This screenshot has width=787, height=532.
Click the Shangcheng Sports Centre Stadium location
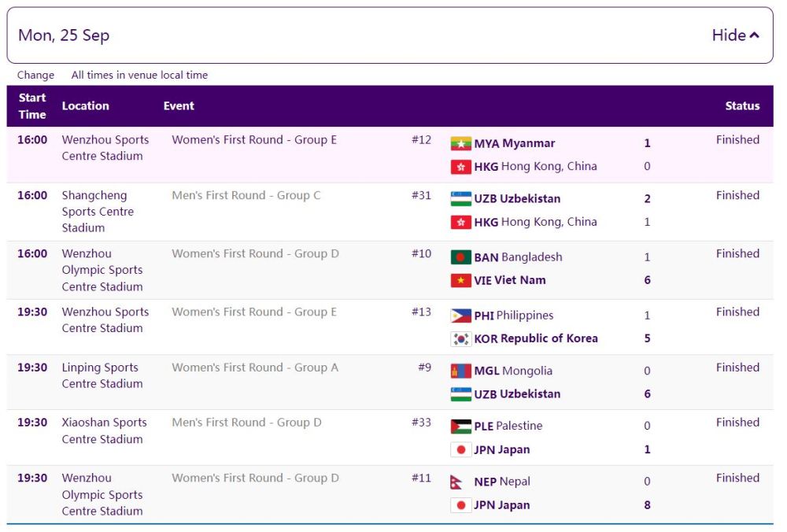(x=98, y=211)
